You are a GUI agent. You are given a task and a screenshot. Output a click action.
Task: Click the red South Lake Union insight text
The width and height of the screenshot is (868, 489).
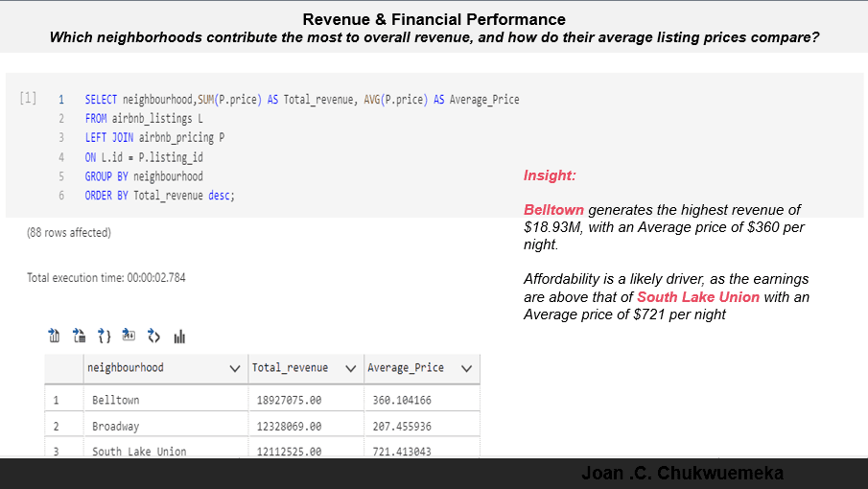pos(697,297)
